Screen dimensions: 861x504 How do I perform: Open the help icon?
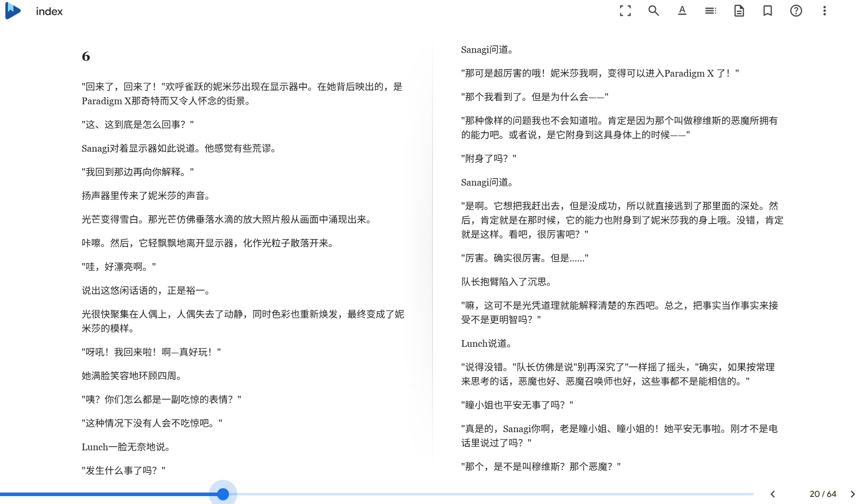796,11
